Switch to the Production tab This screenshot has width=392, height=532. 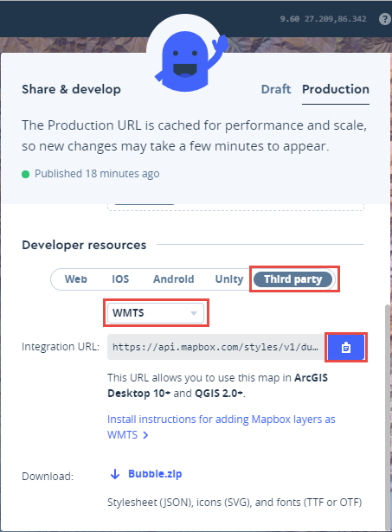[x=336, y=89]
